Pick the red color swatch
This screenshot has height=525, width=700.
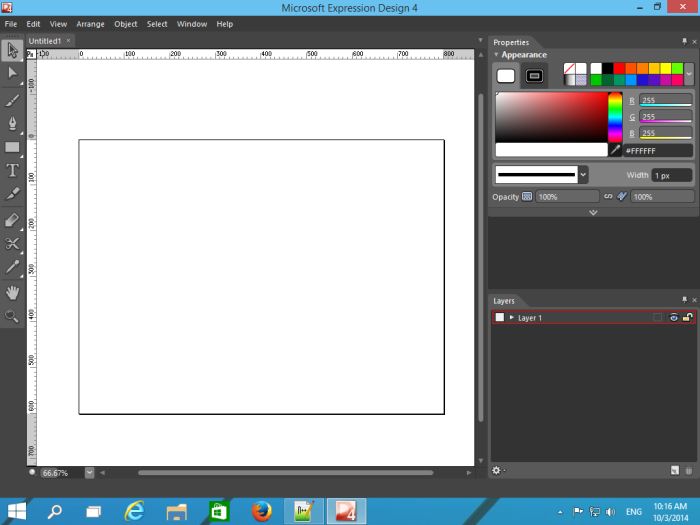pyautogui.click(x=619, y=69)
